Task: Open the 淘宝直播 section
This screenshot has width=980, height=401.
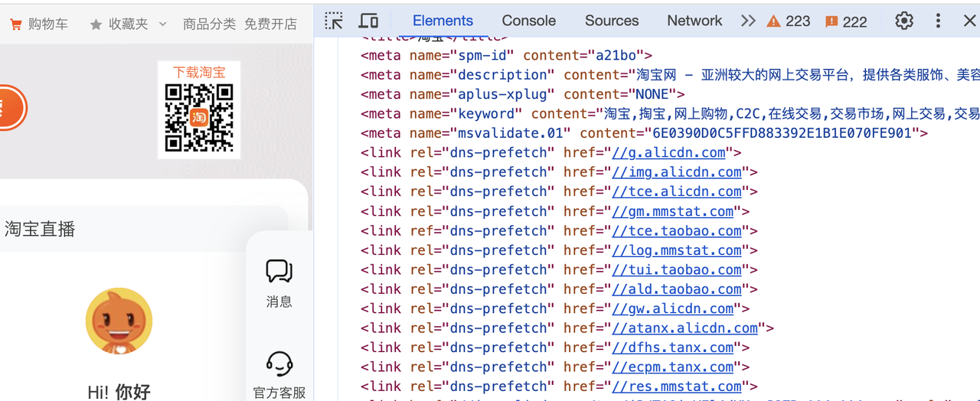Action: [40, 229]
